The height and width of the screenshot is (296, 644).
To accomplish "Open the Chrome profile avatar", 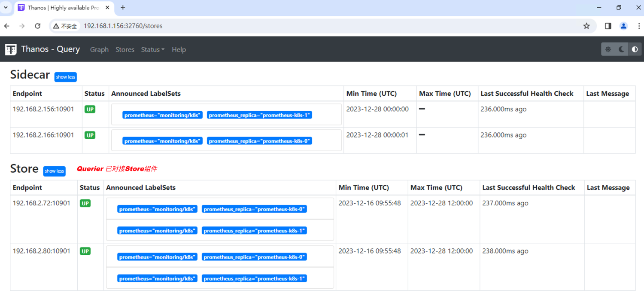I will pyautogui.click(x=623, y=26).
